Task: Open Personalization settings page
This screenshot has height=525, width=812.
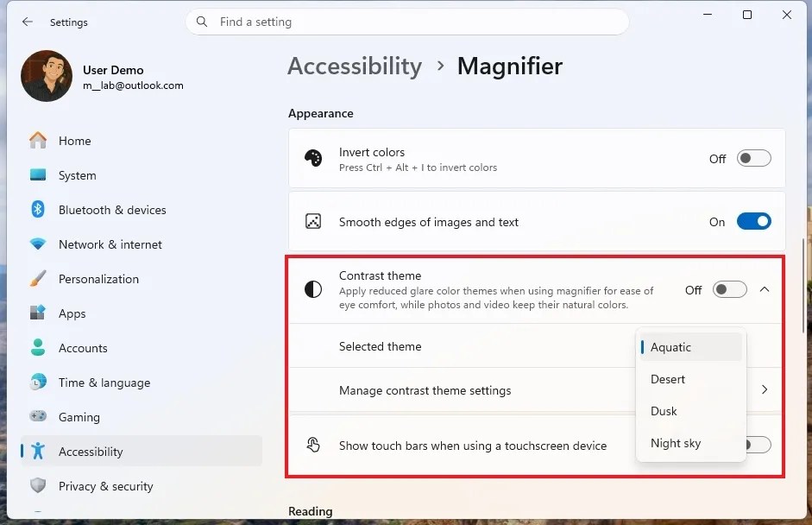Action: coord(98,279)
